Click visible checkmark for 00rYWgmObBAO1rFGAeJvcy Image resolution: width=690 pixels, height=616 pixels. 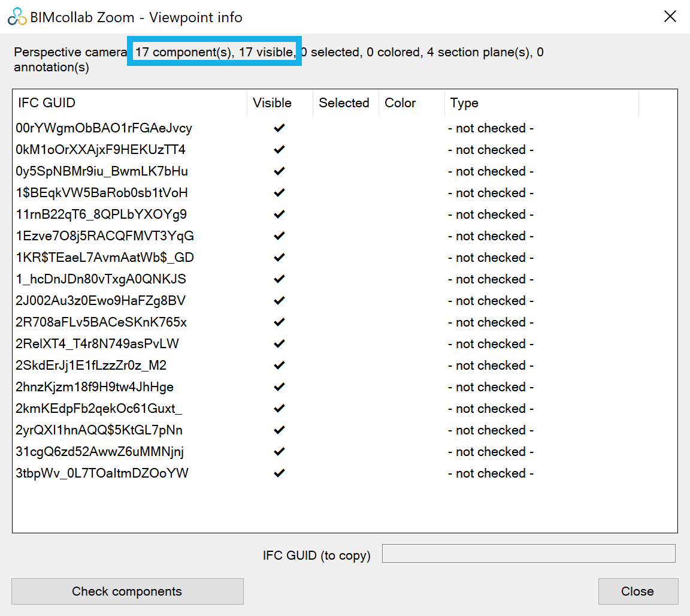(x=280, y=128)
